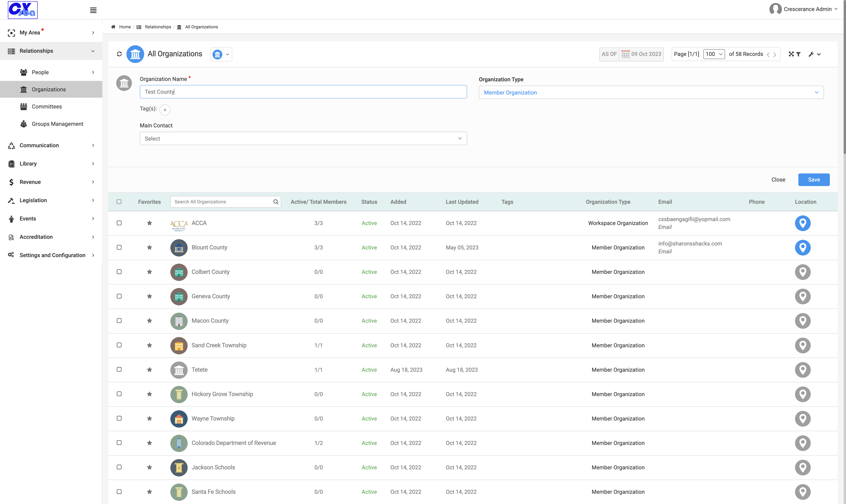Open the People sidebar submenu

(51, 72)
